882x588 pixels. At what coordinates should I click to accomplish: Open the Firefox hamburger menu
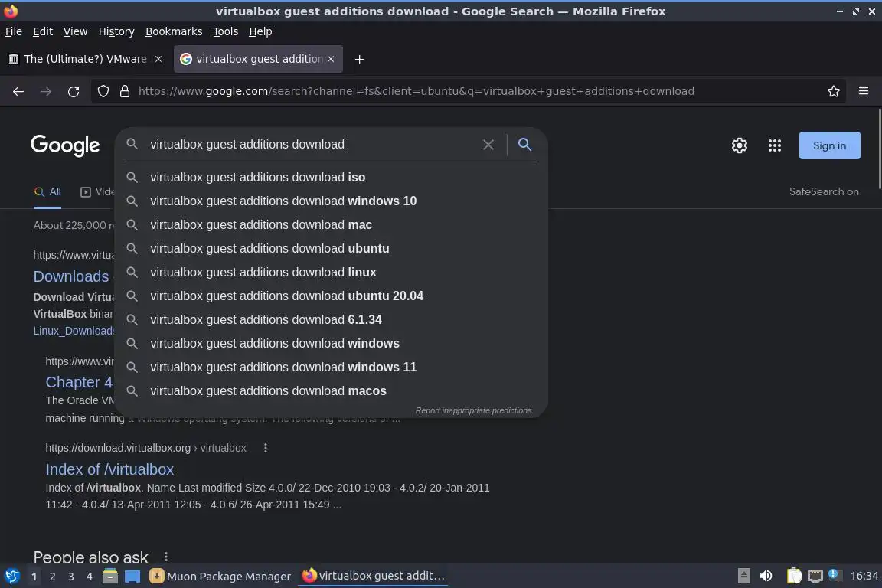tap(864, 91)
